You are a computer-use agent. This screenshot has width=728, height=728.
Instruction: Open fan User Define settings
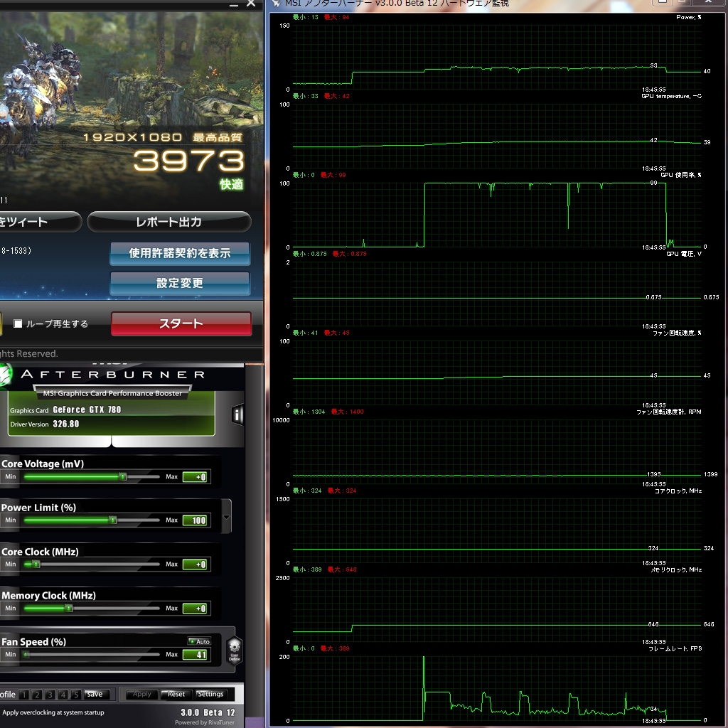[x=235, y=650]
